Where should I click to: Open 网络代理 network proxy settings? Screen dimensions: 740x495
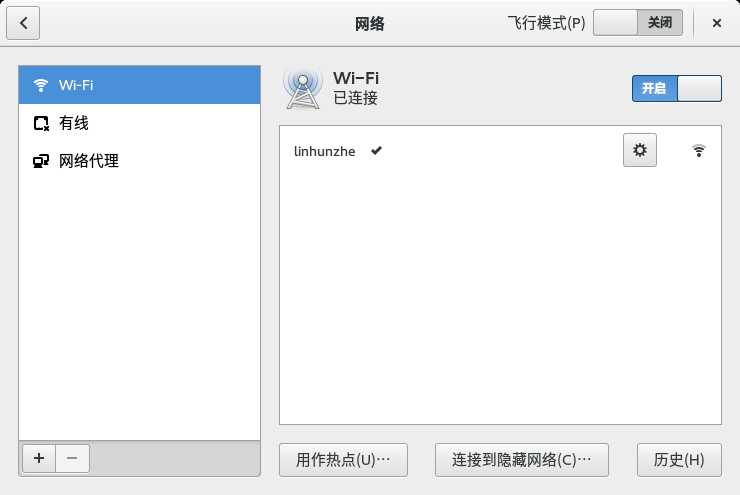click(x=139, y=161)
